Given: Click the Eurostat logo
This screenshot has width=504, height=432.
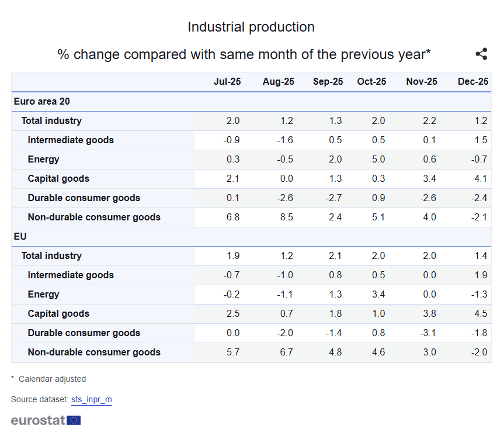Looking at the screenshot, I should 46,420.
